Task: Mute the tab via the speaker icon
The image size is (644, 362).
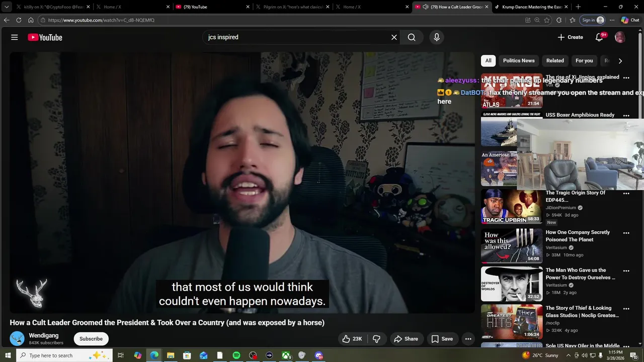Action: tap(425, 7)
